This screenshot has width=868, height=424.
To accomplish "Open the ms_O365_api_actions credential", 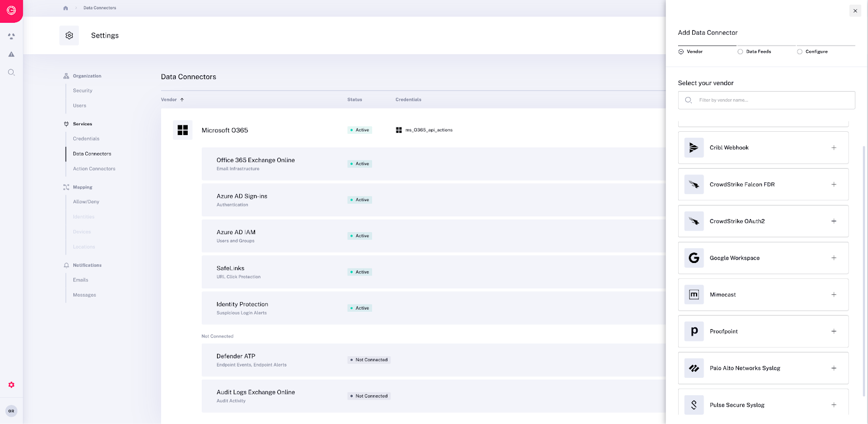I will [424, 130].
